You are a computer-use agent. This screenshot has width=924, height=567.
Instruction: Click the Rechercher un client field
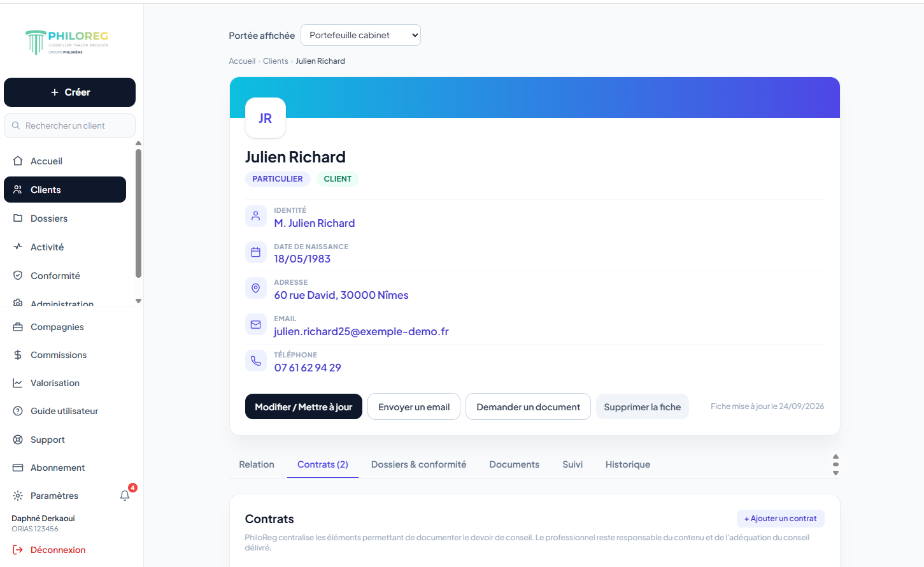(x=70, y=126)
